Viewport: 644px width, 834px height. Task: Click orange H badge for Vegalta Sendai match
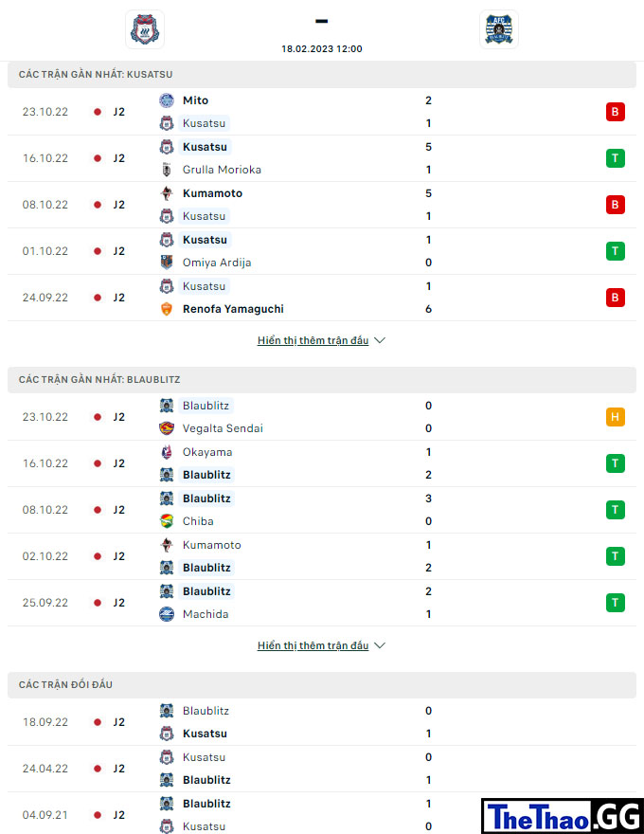pyautogui.click(x=616, y=417)
